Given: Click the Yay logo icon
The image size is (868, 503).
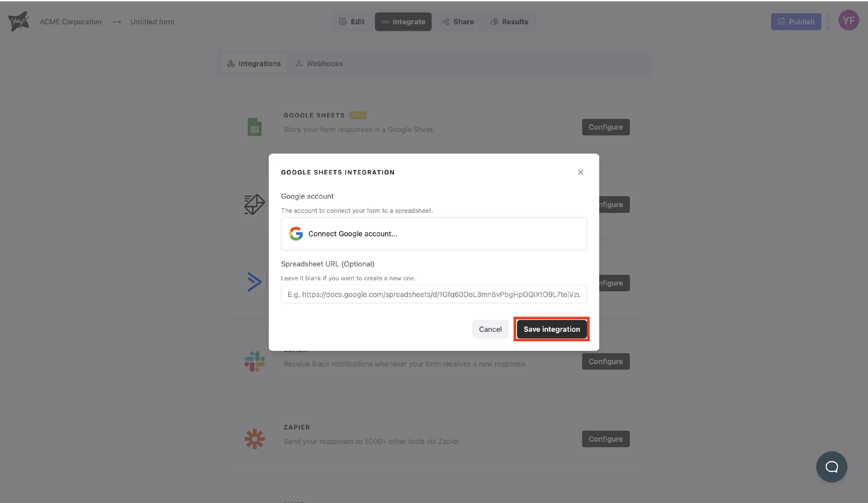Looking at the screenshot, I should coord(19,21).
